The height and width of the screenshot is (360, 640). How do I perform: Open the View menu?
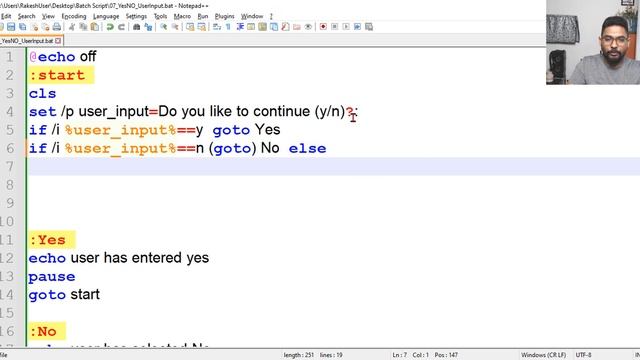tap(48, 16)
